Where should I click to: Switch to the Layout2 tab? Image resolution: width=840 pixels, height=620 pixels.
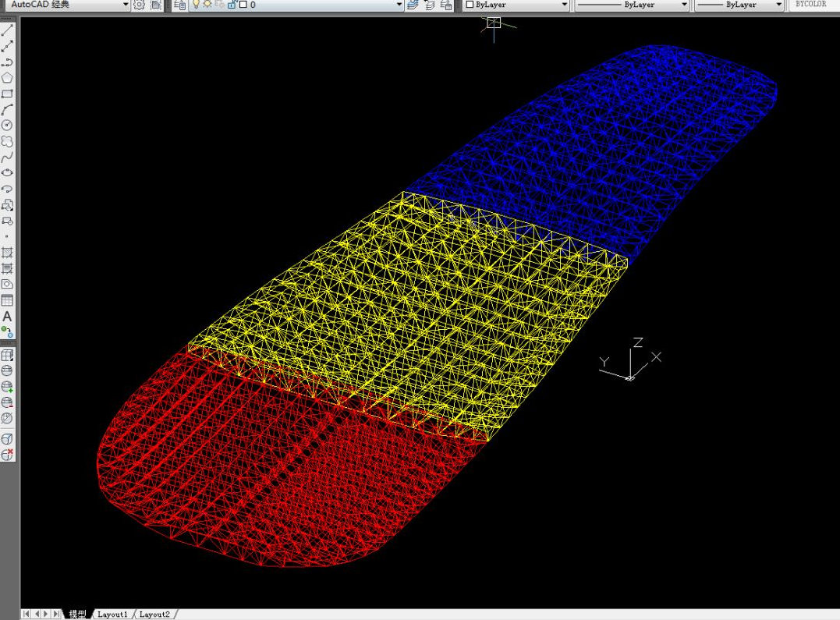pyautogui.click(x=154, y=615)
